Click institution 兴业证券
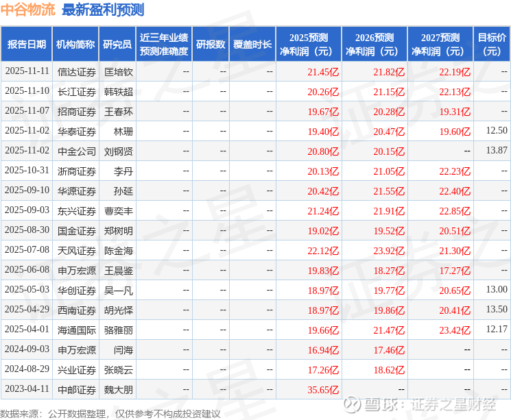The width and height of the screenshot is (511, 420). tap(77, 370)
